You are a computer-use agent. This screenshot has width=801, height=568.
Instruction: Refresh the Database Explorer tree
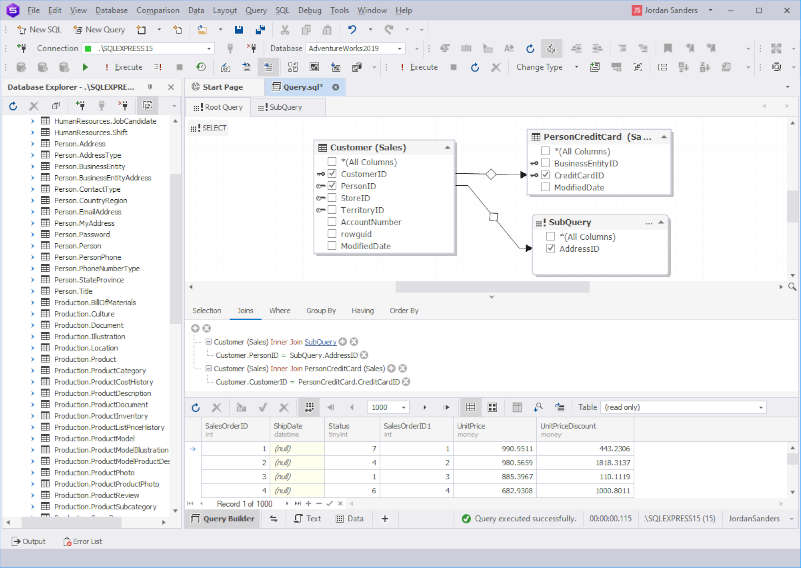13,106
